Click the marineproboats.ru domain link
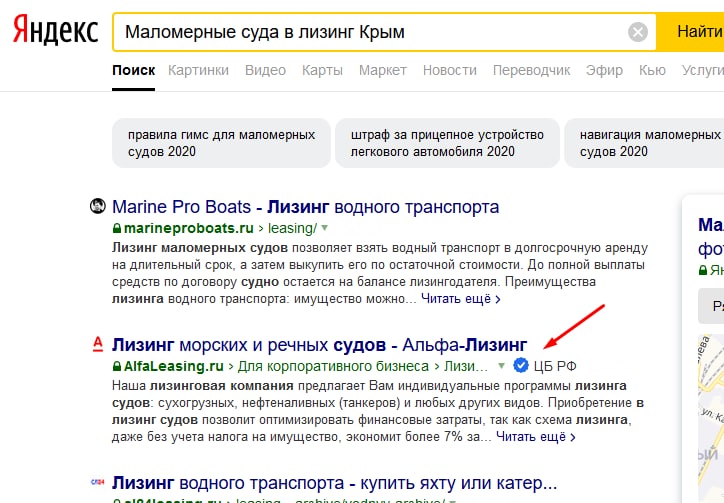 pyautogui.click(x=189, y=228)
